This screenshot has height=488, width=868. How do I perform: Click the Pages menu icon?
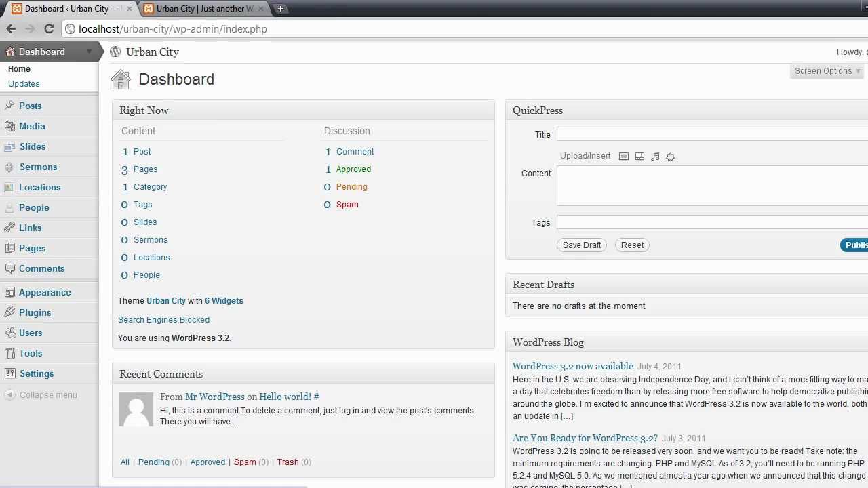pyautogui.click(x=9, y=248)
